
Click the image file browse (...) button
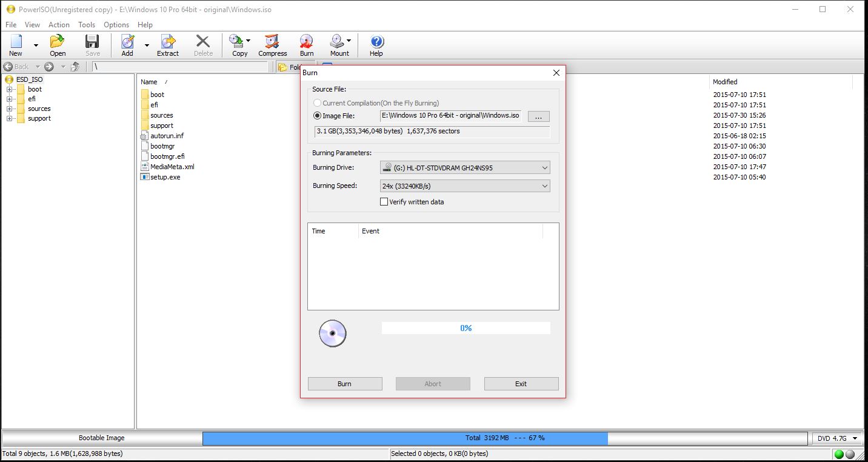(539, 116)
